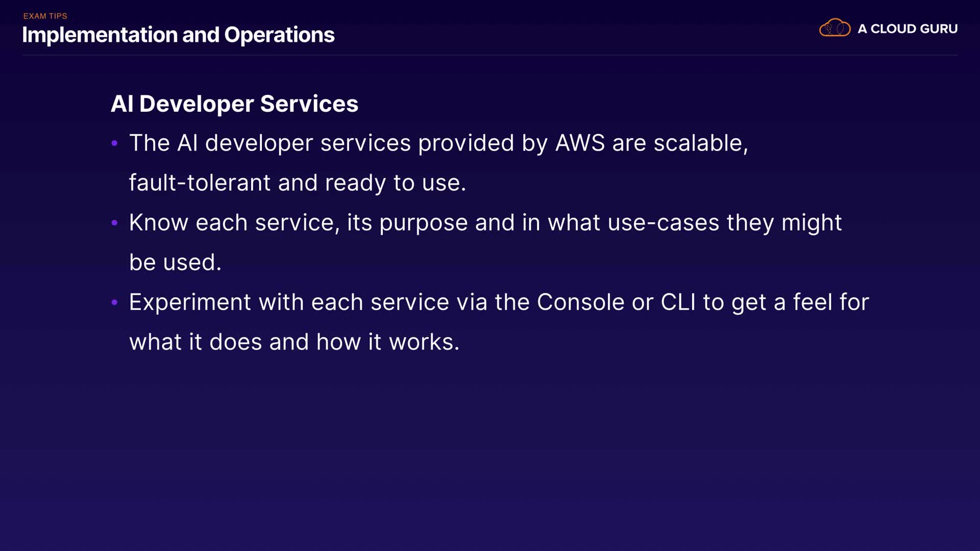Viewport: 980px width, 551px height.
Task: Click the A Cloud Guru cloud logo
Action: 835,28
